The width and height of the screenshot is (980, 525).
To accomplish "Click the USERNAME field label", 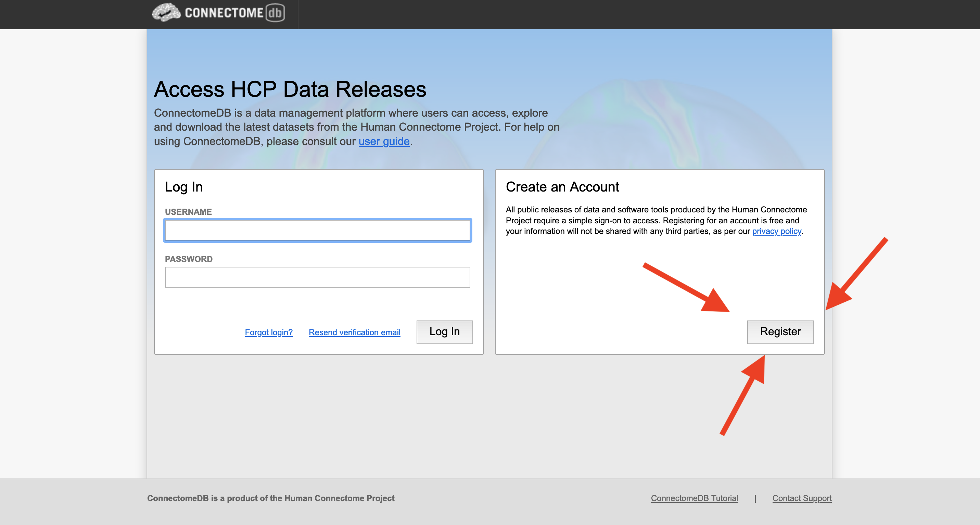I will point(188,212).
